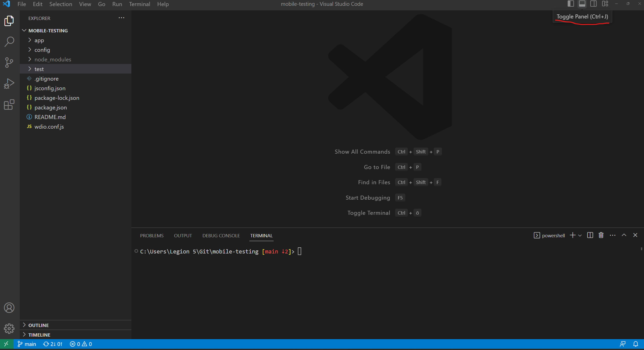The image size is (644, 350).
Task: Close the terminal panel
Action: point(635,235)
